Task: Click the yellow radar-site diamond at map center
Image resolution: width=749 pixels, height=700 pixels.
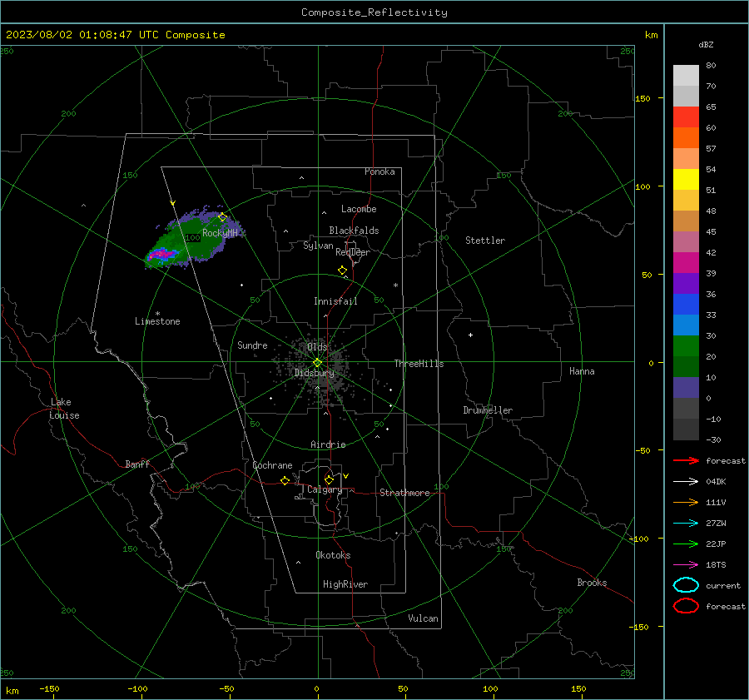Action: coord(317,363)
